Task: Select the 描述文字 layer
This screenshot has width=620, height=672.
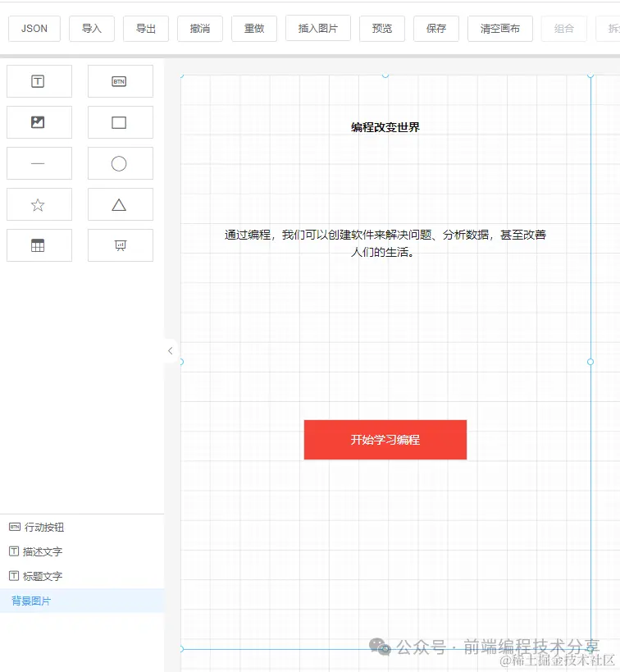Action: [82, 551]
